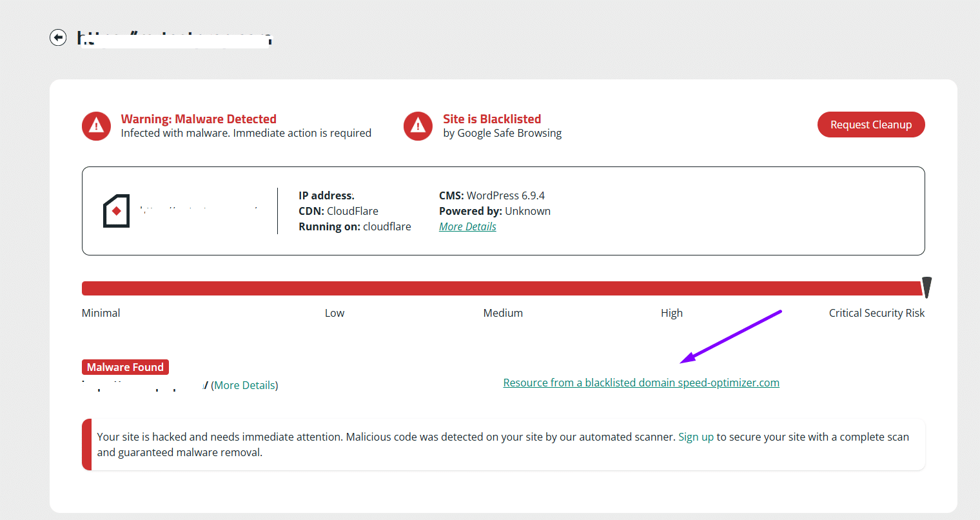Click the Low risk label

[335, 313]
